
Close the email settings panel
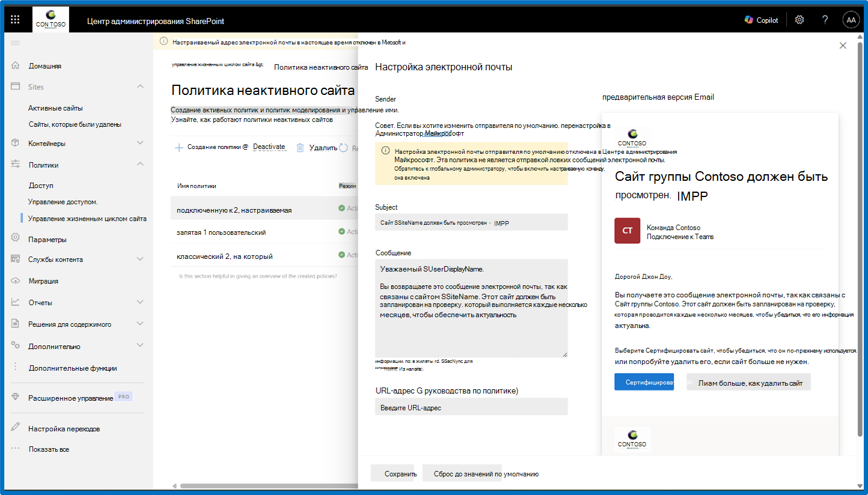click(843, 46)
